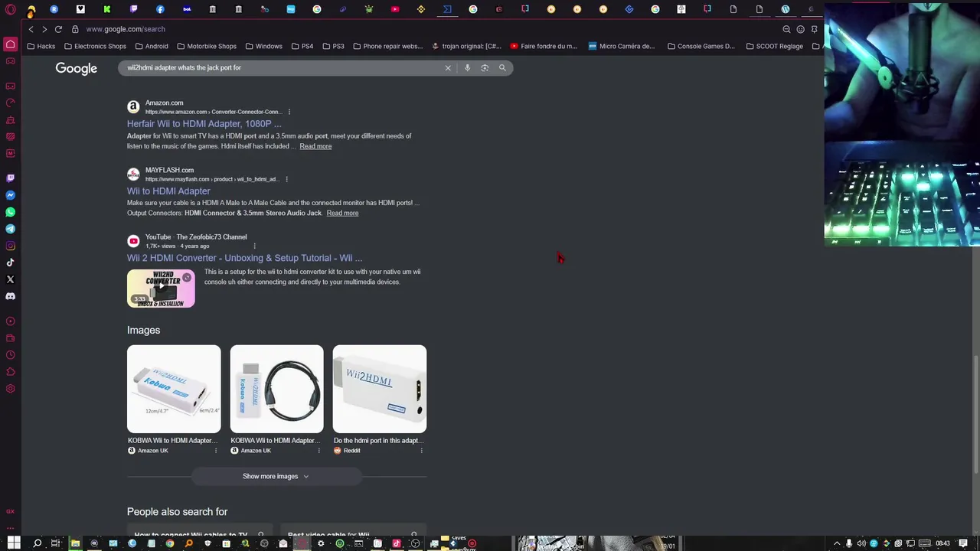Open Windows taskbar search
The width and height of the screenshot is (980, 551).
[37, 543]
